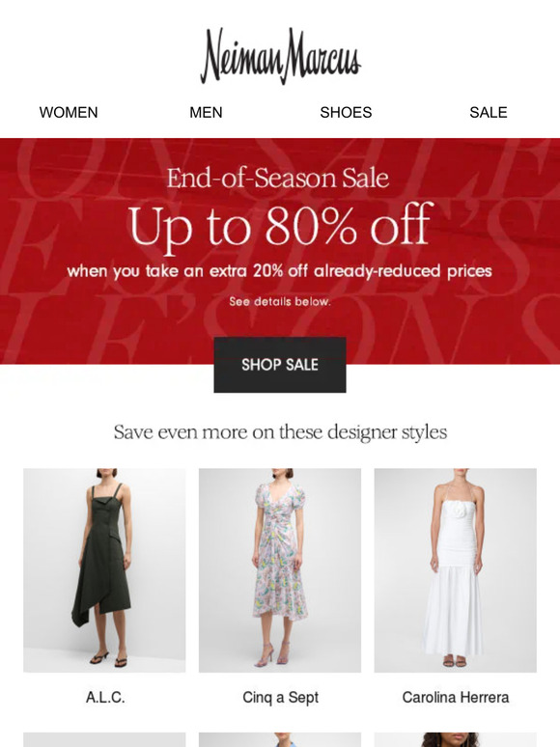Click the Cinq a Sept designer label

(x=280, y=698)
